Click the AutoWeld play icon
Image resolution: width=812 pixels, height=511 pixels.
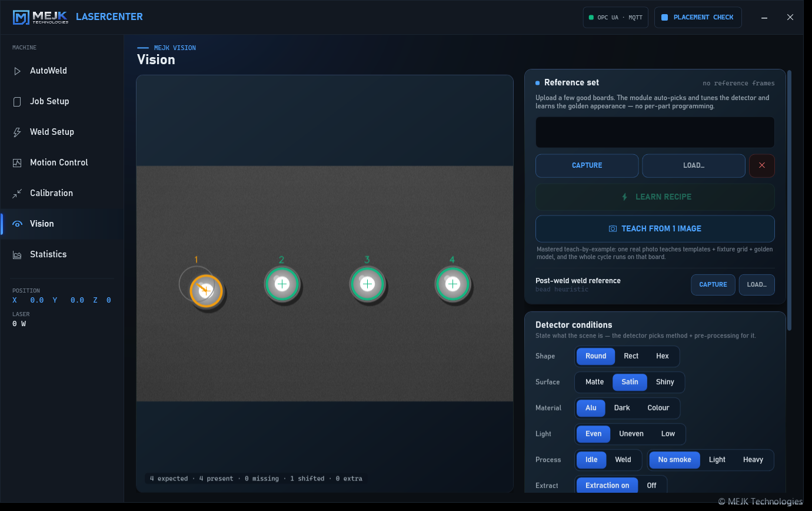point(17,71)
